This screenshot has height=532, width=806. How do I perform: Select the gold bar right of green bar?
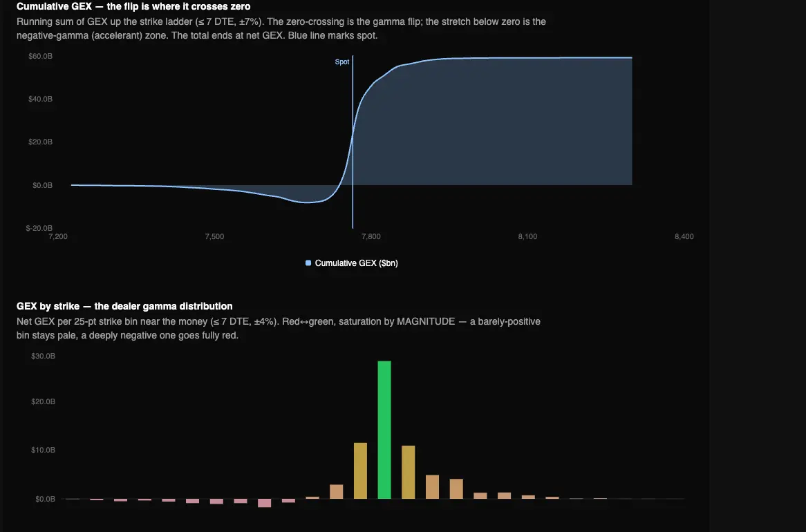click(x=408, y=473)
